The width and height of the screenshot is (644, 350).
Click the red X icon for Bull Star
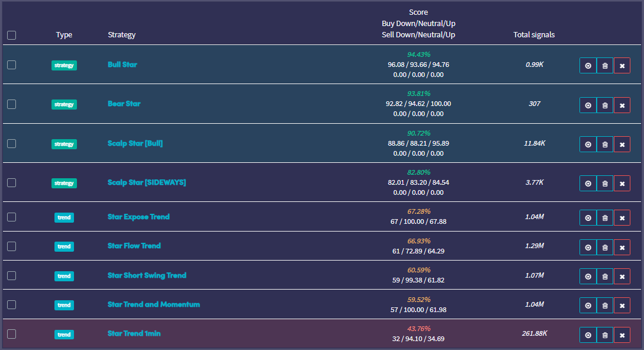coord(622,66)
